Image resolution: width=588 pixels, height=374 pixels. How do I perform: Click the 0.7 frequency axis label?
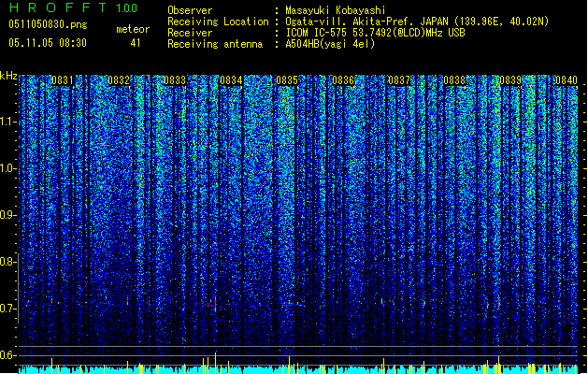coord(7,309)
